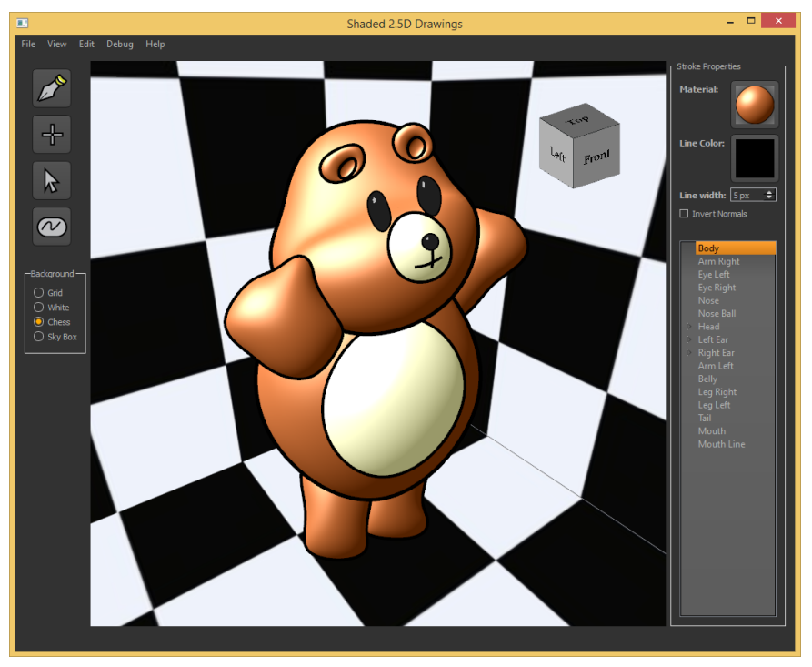Enable the Invert Normals checkbox

[683, 213]
